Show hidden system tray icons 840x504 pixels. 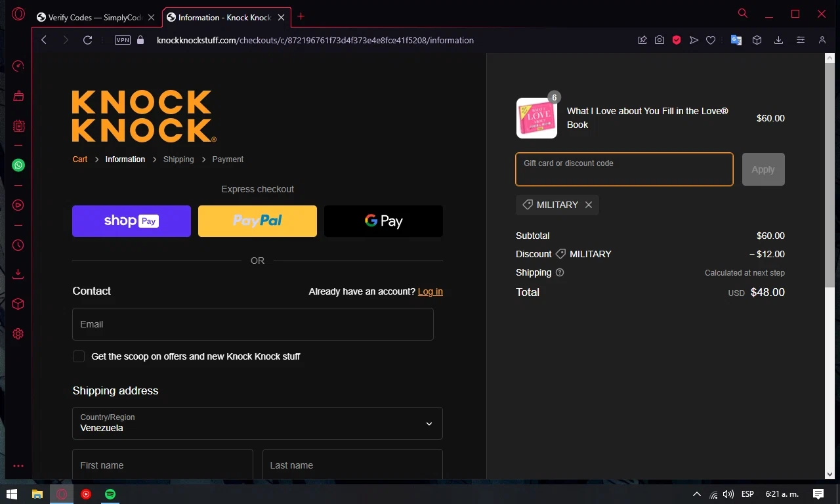coord(697,494)
